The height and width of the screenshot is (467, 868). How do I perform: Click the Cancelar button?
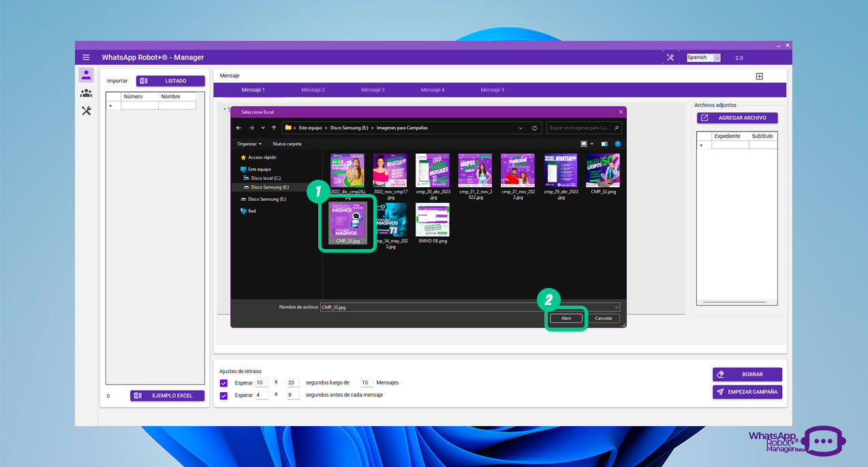604,318
